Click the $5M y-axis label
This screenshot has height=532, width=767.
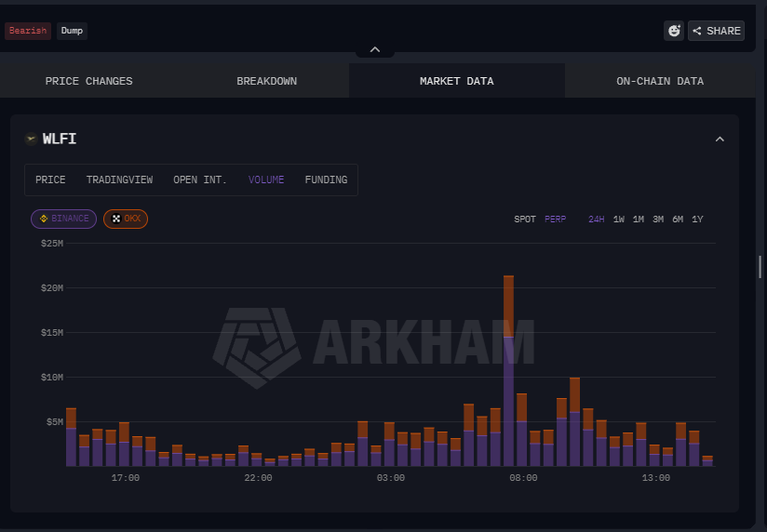click(55, 422)
